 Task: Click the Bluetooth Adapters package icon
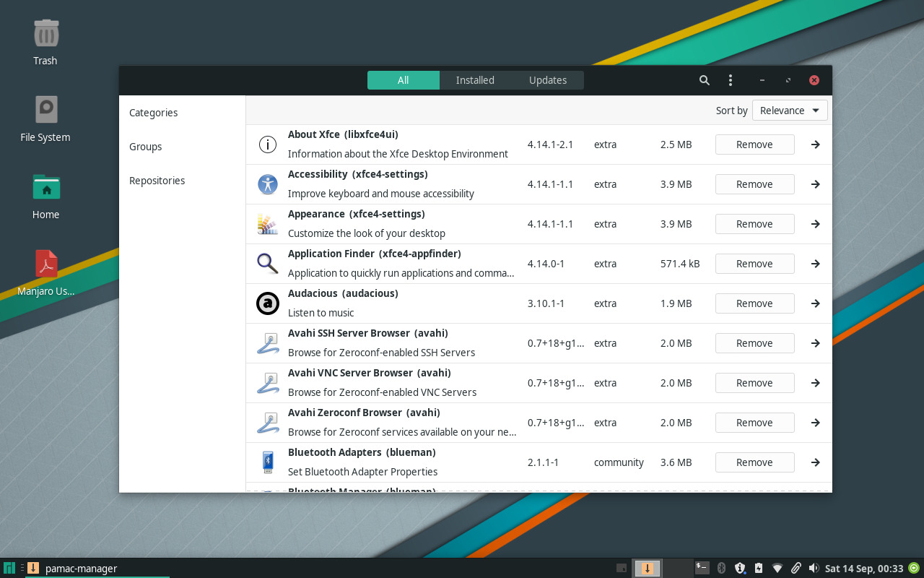[268, 462]
